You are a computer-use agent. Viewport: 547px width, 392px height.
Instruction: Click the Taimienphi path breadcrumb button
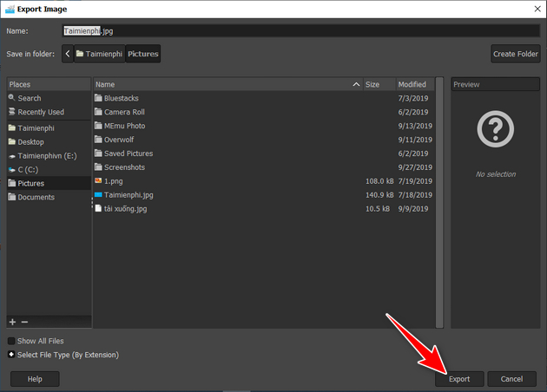(100, 54)
